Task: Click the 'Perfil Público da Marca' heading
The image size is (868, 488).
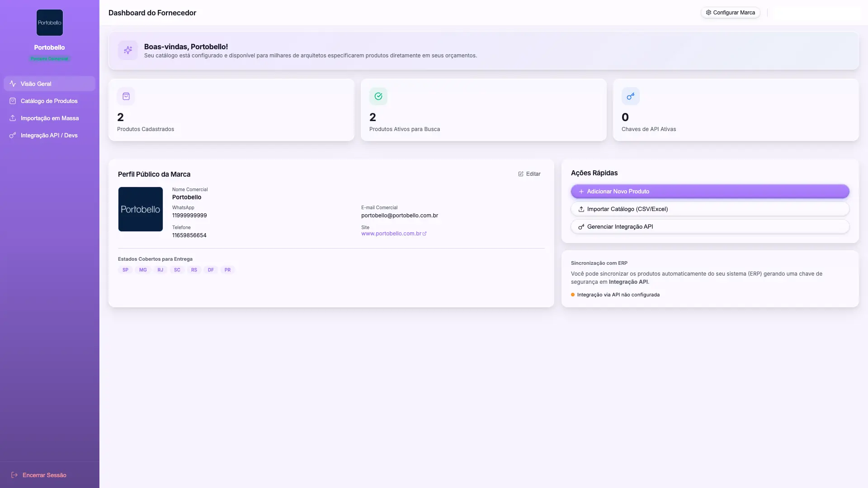Action: coord(154,174)
